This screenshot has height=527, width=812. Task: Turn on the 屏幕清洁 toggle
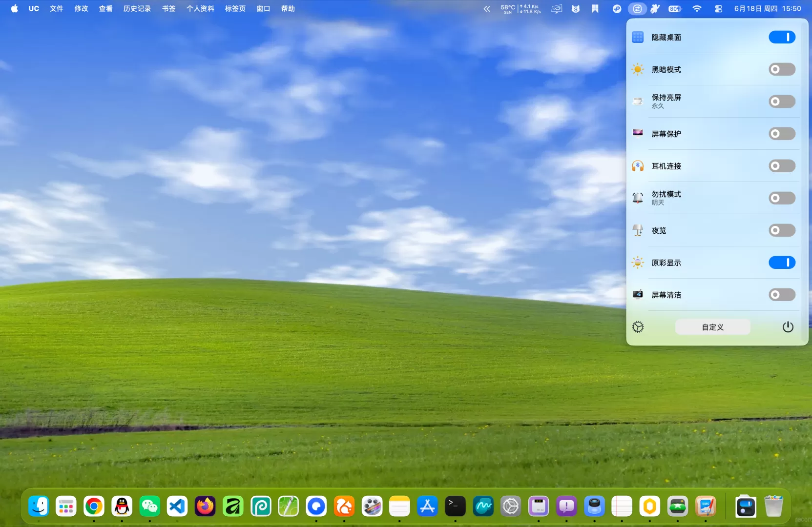(x=782, y=295)
